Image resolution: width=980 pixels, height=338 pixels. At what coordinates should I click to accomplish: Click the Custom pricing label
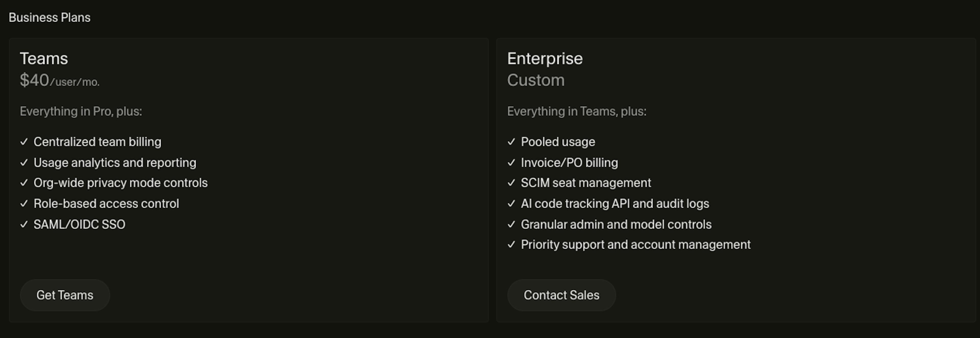[536, 80]
